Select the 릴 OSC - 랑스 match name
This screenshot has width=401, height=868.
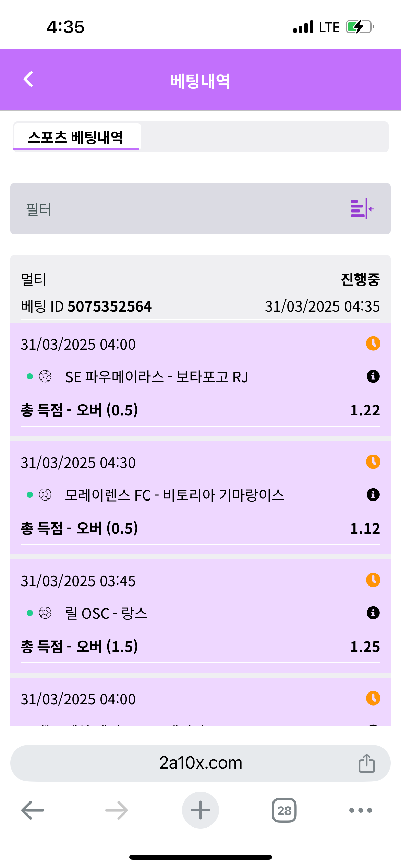click(106, 613)
